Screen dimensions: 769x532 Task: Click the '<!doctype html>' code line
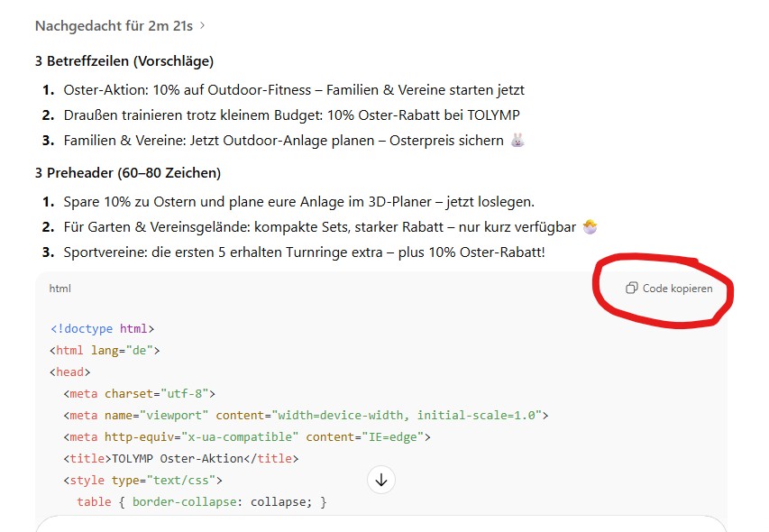tap(102, 329)
